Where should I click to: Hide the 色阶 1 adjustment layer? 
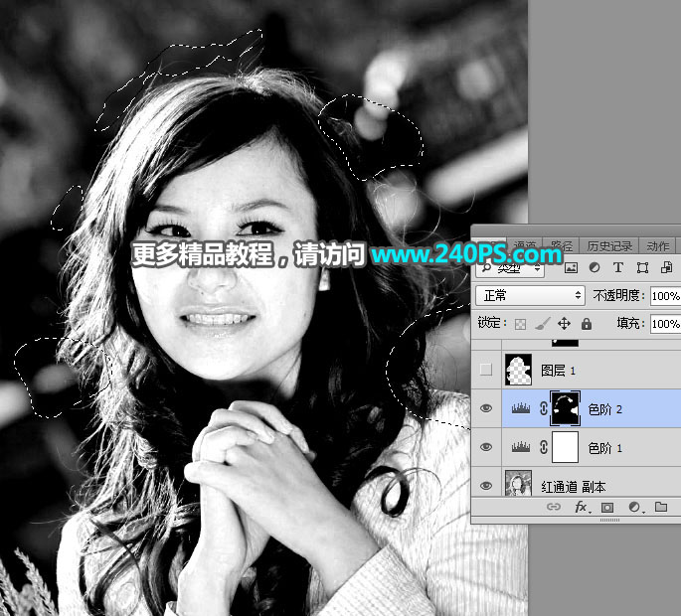click(486, 447)
